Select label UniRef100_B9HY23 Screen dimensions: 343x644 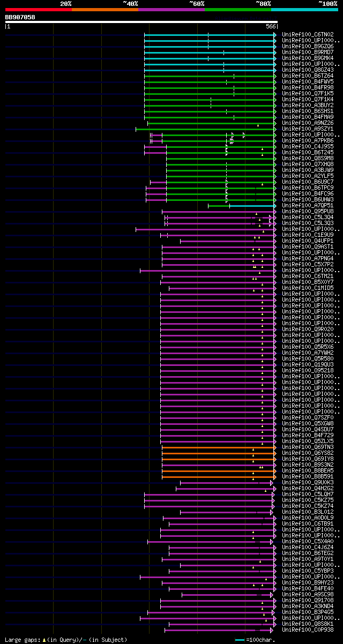tap(309, 583)
